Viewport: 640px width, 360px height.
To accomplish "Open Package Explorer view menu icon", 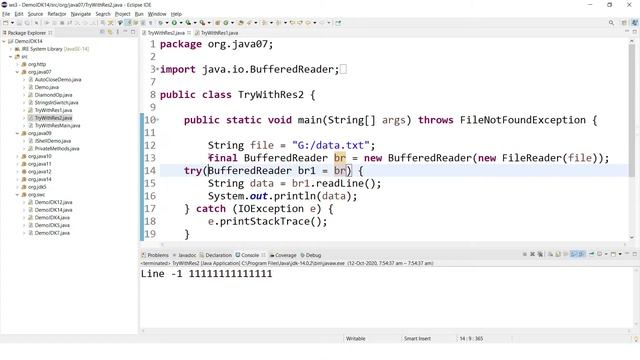I will (x=118, y=32).
